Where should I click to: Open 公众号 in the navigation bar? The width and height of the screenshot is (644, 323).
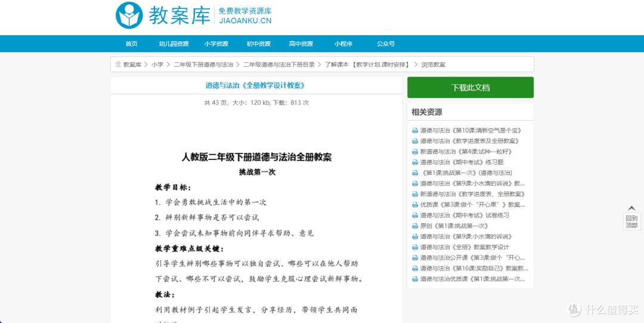pyautogui.click(x=386, y=44)
